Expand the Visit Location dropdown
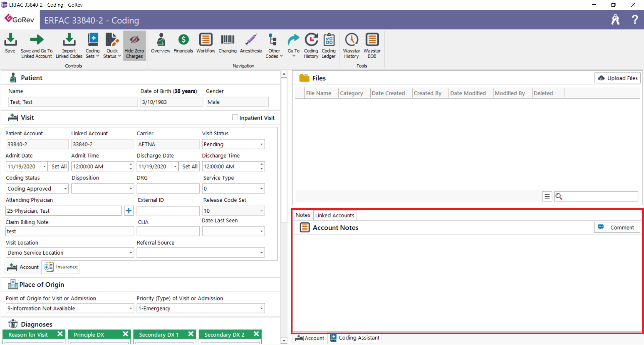The width and height of the screenshot is (644, 345). pos(131,253)
